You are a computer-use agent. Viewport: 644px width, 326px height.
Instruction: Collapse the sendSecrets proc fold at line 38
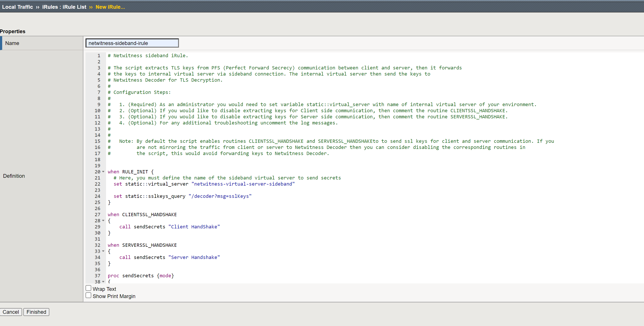click(103, 281)
